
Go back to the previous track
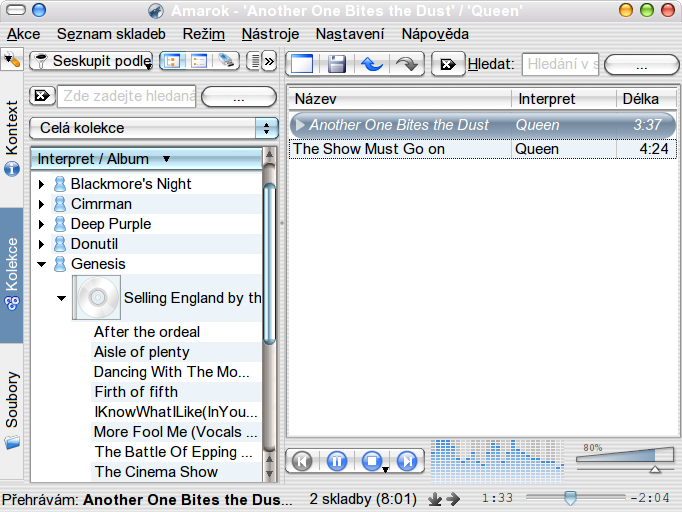(302, 461)
